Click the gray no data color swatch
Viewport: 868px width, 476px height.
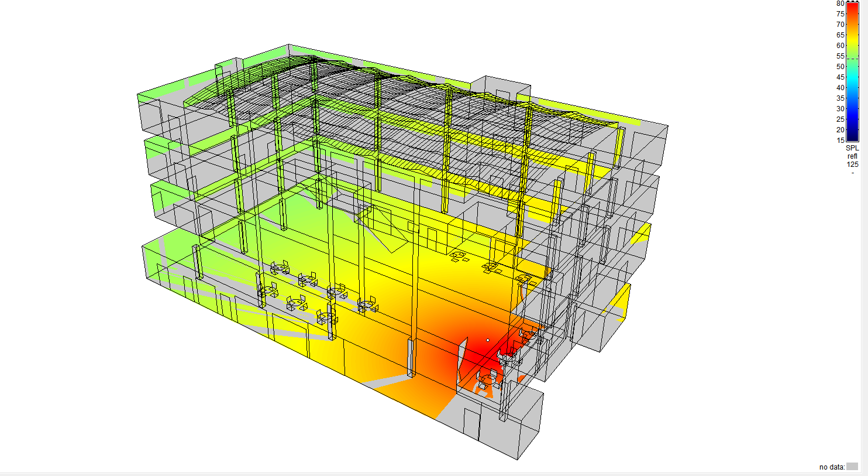(852, 467)
